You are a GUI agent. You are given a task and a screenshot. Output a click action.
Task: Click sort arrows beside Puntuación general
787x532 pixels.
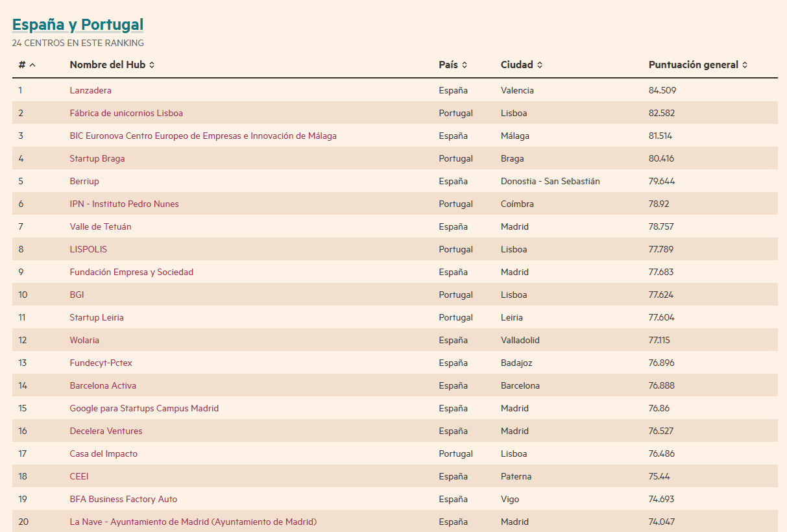(x=745, y=65)
